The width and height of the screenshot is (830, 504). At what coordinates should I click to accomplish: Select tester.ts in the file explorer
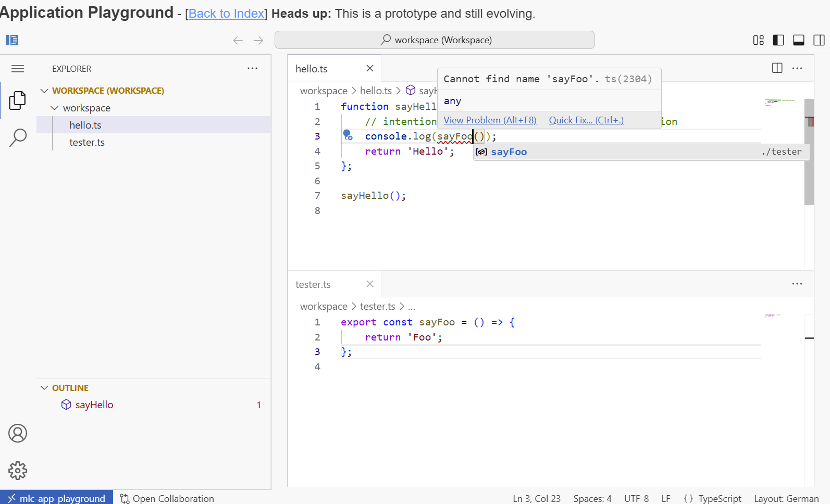tap(87, 142)
